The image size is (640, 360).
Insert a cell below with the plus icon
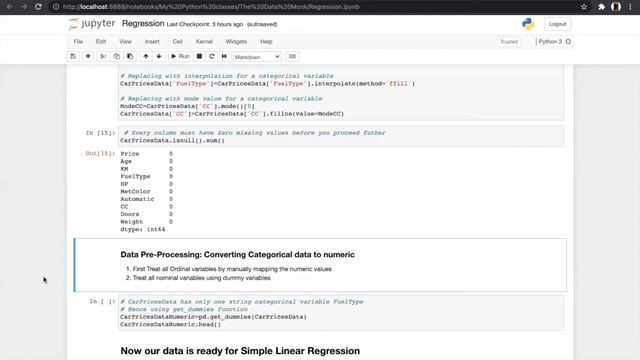click(88, 56)
